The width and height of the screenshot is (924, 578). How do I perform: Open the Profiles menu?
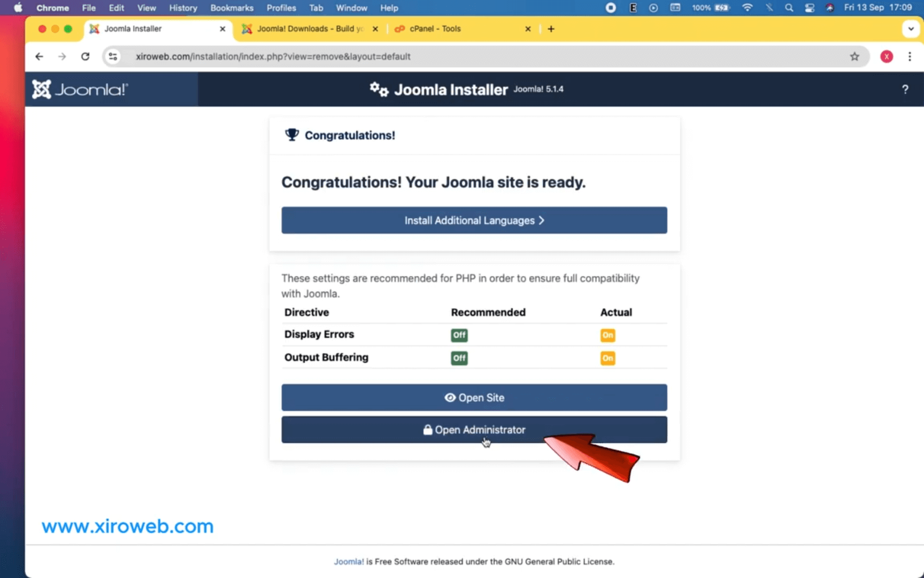coord(281,7)
